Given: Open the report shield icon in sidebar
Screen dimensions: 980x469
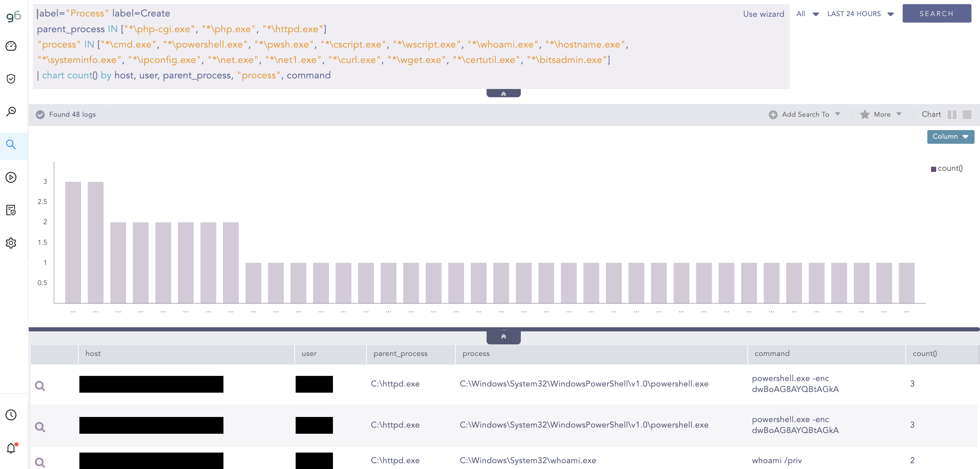Looking at the screenshot, I should (11, 210).
